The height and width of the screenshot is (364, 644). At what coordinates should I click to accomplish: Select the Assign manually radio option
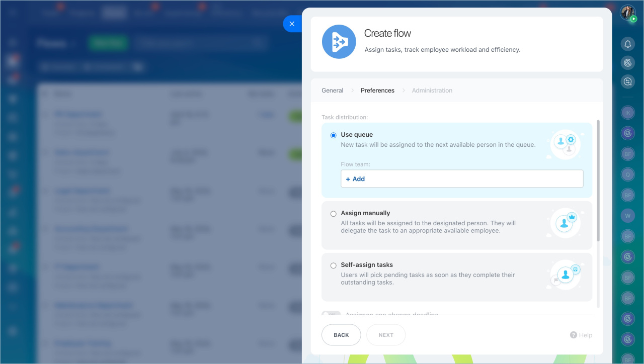tap(333, 214)
